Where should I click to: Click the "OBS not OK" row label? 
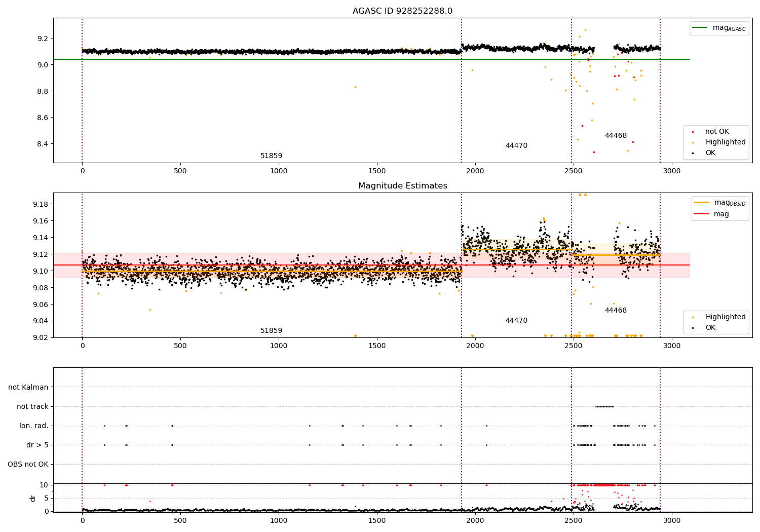coord(28,464)
